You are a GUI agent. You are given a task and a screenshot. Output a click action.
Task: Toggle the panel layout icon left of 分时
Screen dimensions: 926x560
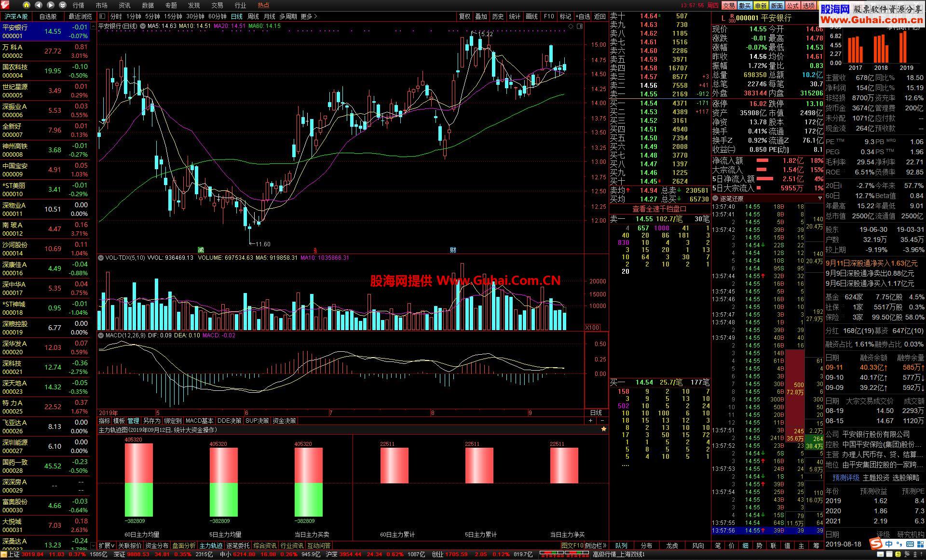[x=102, y=16]
